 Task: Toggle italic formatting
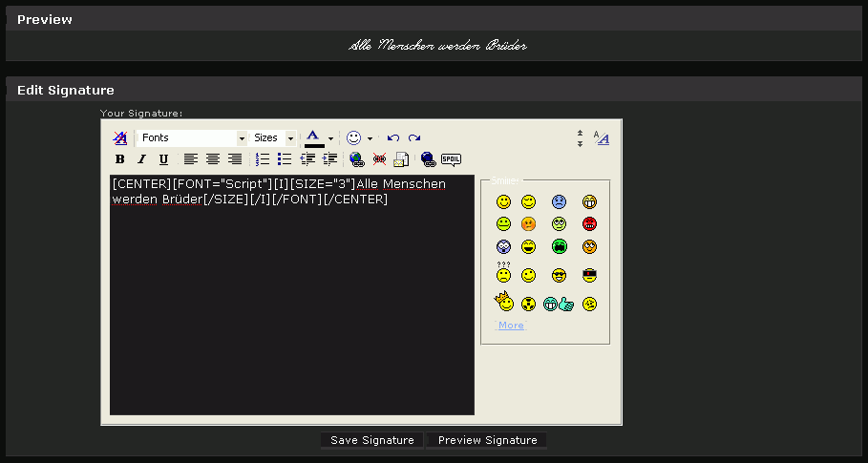(141, 159)
